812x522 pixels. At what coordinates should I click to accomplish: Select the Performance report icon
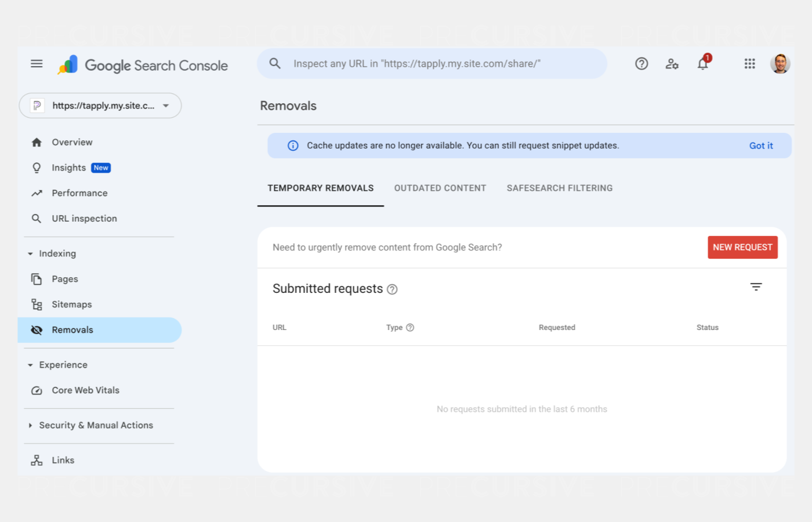37,193
